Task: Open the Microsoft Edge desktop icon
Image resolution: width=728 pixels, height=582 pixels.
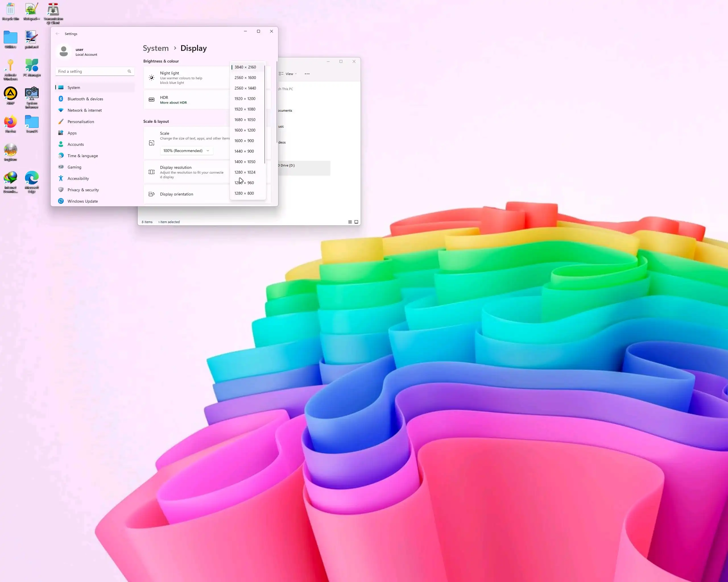Action: (32, 178)
